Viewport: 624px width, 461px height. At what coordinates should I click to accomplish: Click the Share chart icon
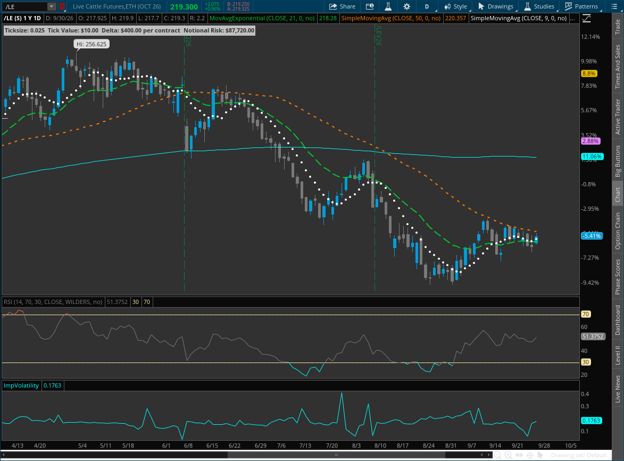coord(342,6)
